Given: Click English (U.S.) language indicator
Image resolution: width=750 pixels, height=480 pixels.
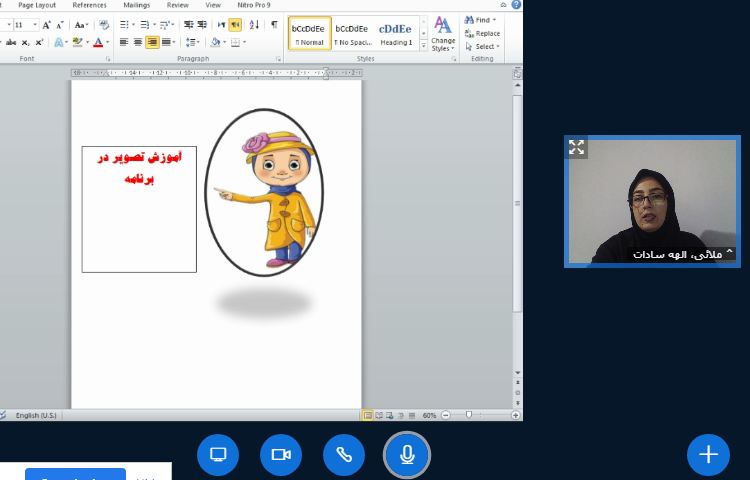Looking at the screenshot, I should [x=36, y=415].
